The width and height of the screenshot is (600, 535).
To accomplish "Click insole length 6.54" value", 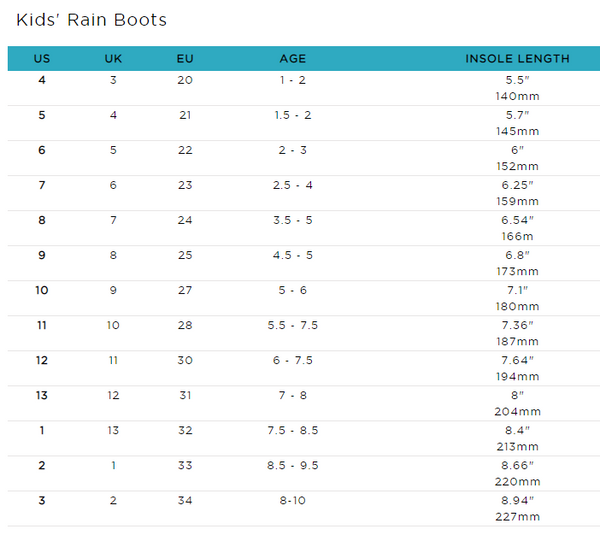I will (517, 220).
